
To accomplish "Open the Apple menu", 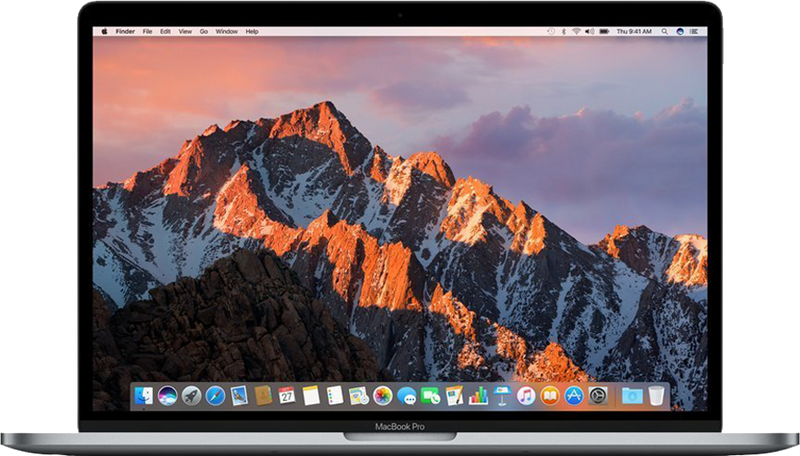I will coord(104,31).
